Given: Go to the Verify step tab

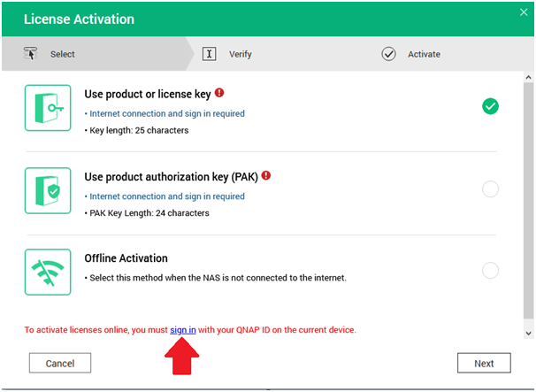Looking at the screenshot, I should click(240, 54).
